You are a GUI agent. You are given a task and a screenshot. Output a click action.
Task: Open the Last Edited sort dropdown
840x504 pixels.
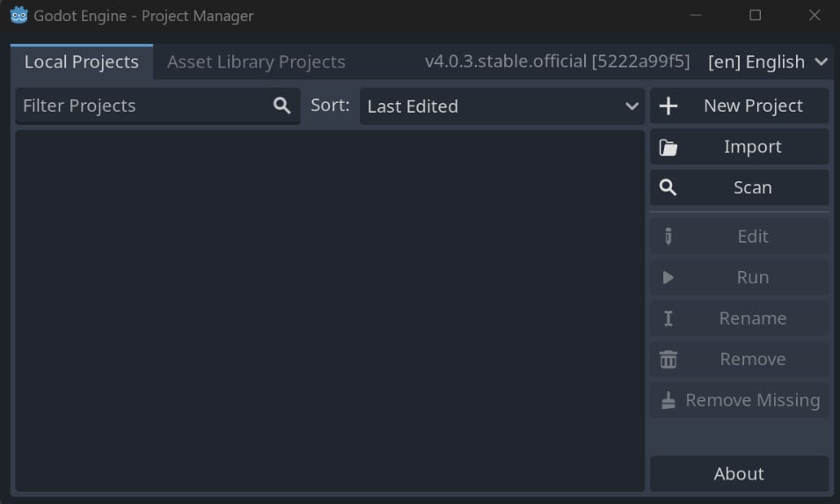click(502, 106)
